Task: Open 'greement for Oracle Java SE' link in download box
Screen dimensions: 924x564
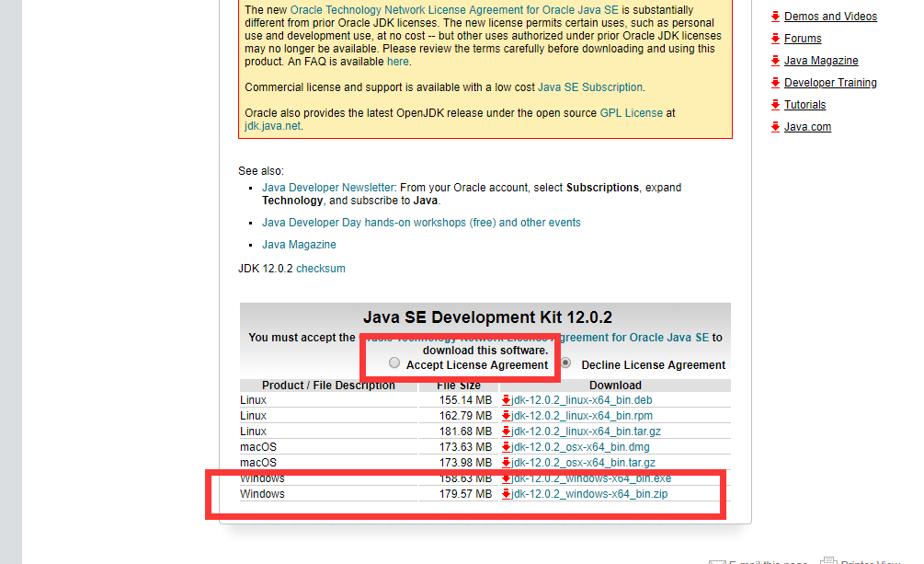Action: pyautogui.click(x=635, y=338)
